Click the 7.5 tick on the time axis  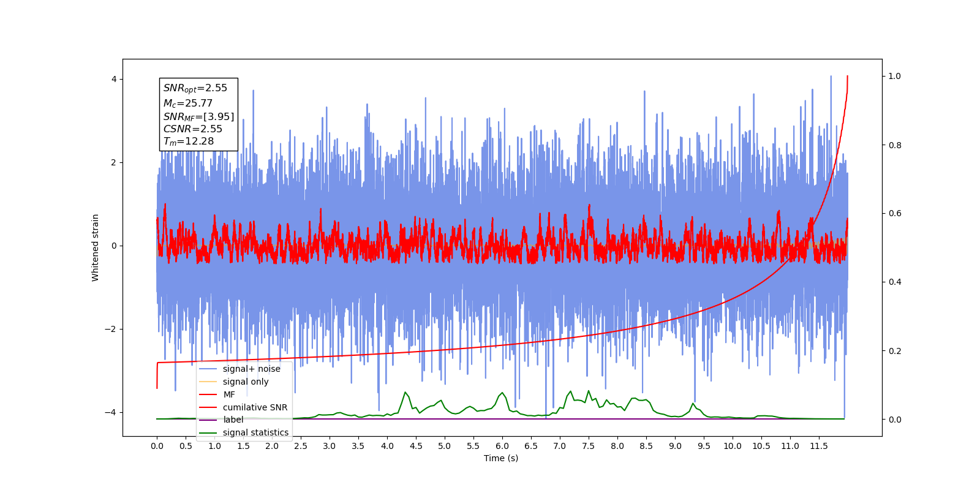(x=589, y=446)
